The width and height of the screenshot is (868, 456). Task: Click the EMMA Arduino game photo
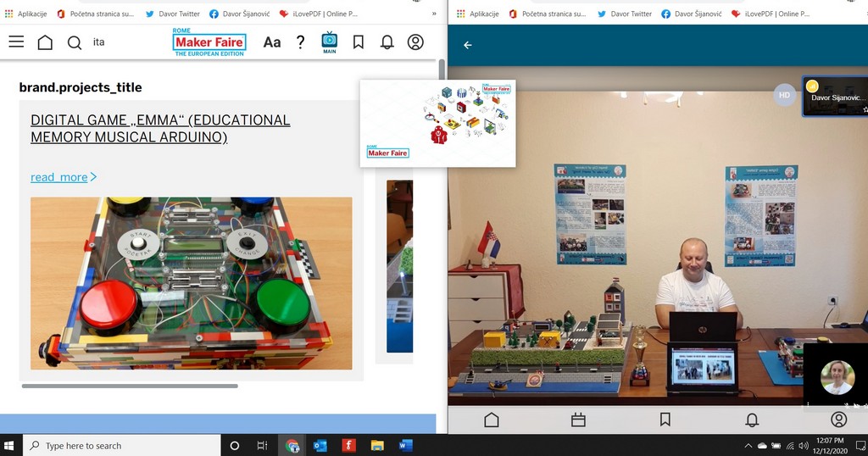pos(191,283)
